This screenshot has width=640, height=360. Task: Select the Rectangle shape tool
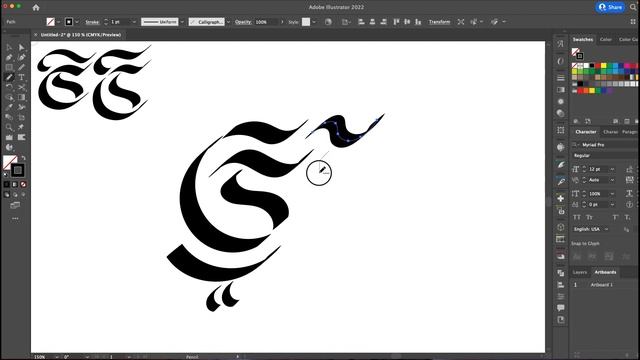tap(9, 67)
